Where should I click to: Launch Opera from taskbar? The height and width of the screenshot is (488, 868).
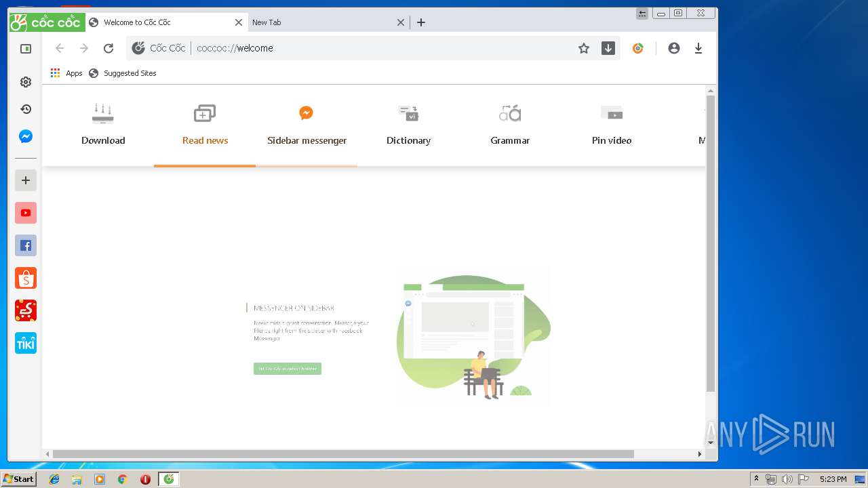(x=145, y=479)
